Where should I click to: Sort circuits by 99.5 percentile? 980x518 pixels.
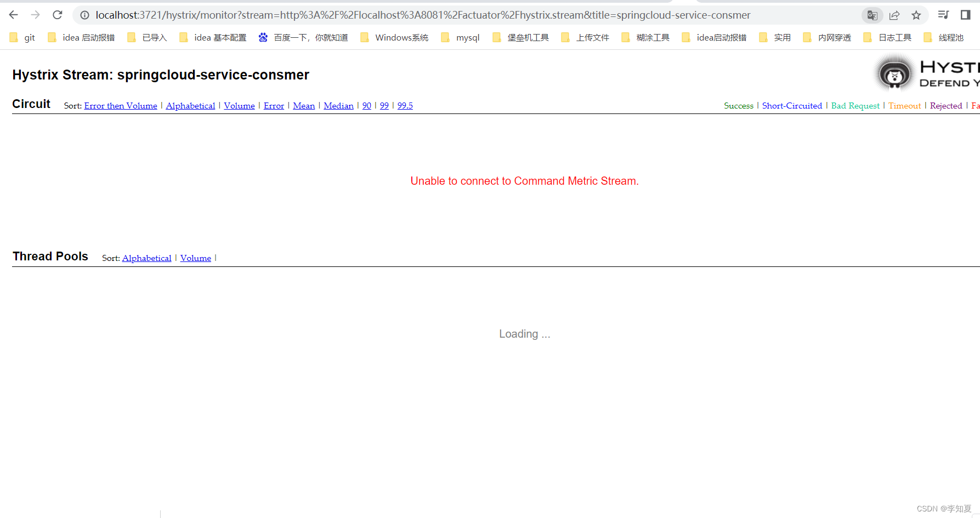[405, 106]
